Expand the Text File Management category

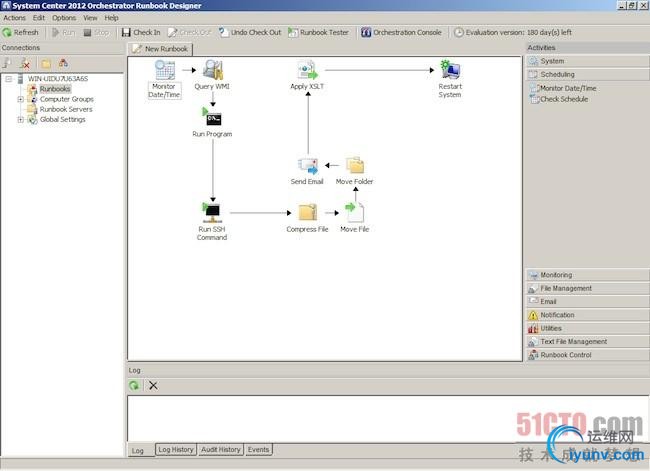click(587, 341)
